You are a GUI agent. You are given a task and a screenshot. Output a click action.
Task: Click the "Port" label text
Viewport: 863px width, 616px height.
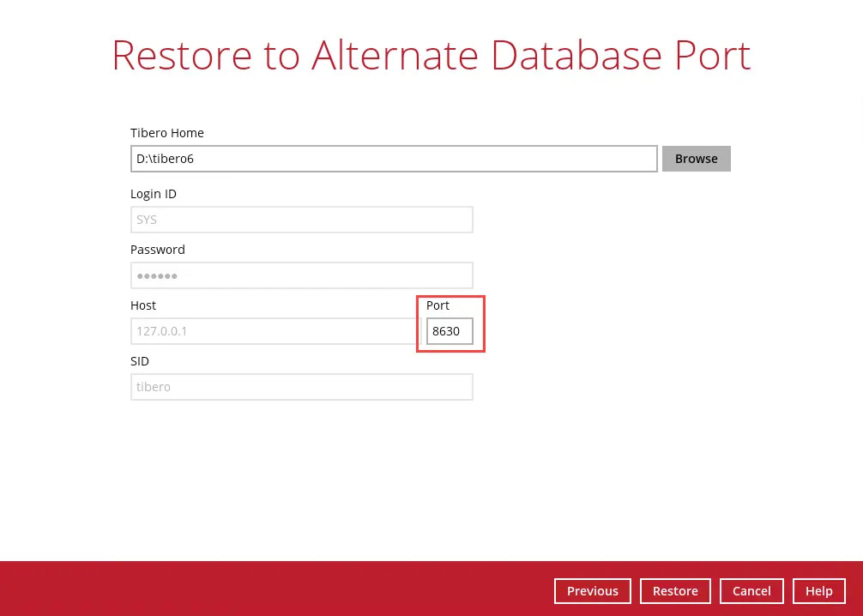[x=438, y=305]
